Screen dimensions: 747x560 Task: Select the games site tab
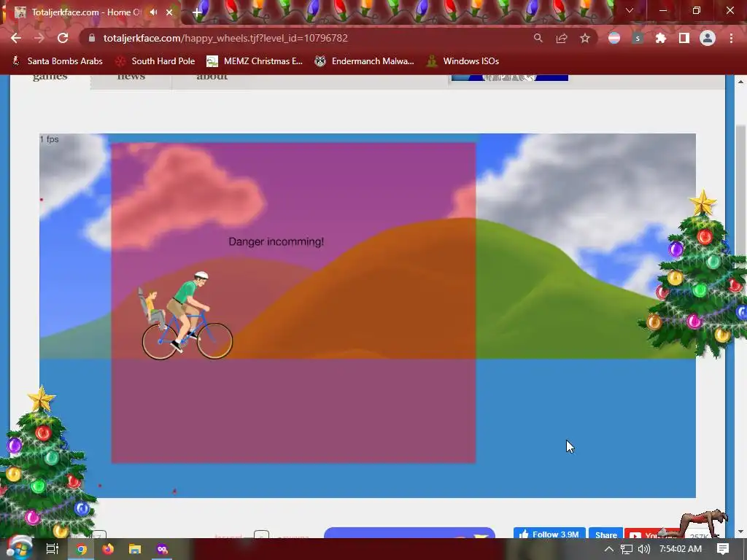click(x=50, y=77)
